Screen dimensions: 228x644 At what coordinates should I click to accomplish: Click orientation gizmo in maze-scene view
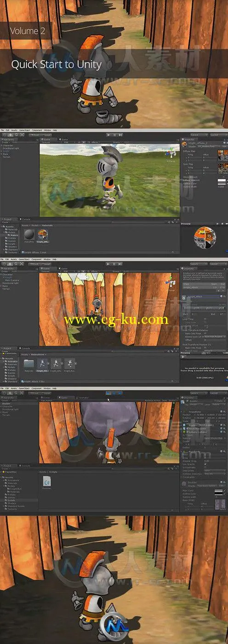pyautogui.click(x=170, y=282)
